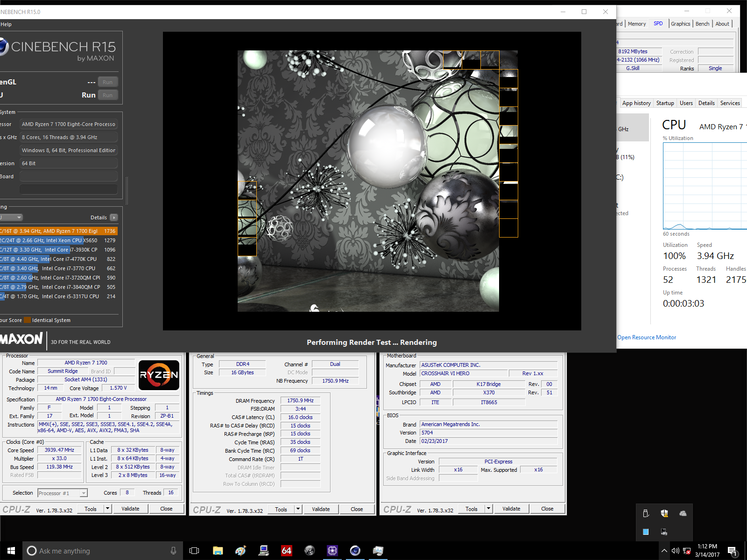Open Services tab in Task Manager
747x560 pixels.
tap(730, 103)
